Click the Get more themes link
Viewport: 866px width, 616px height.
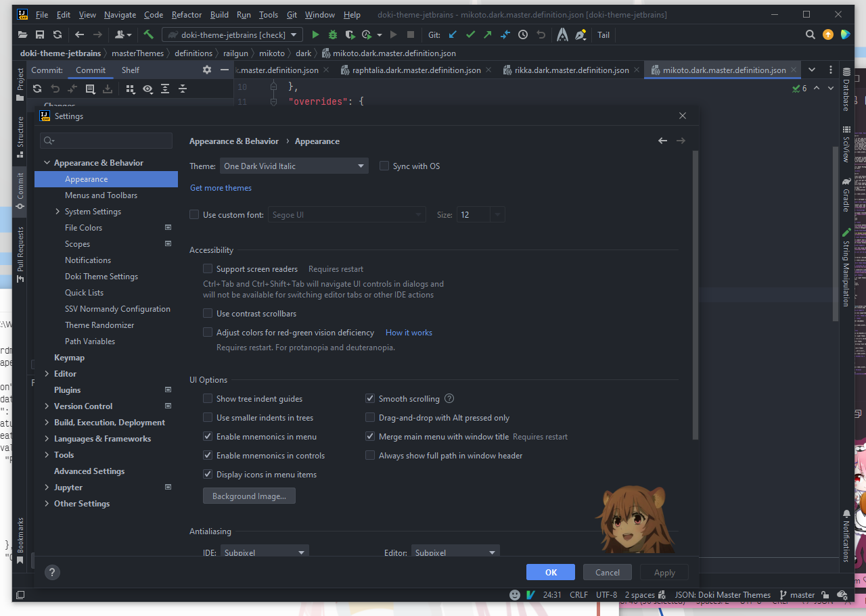(x=221, y=187)
